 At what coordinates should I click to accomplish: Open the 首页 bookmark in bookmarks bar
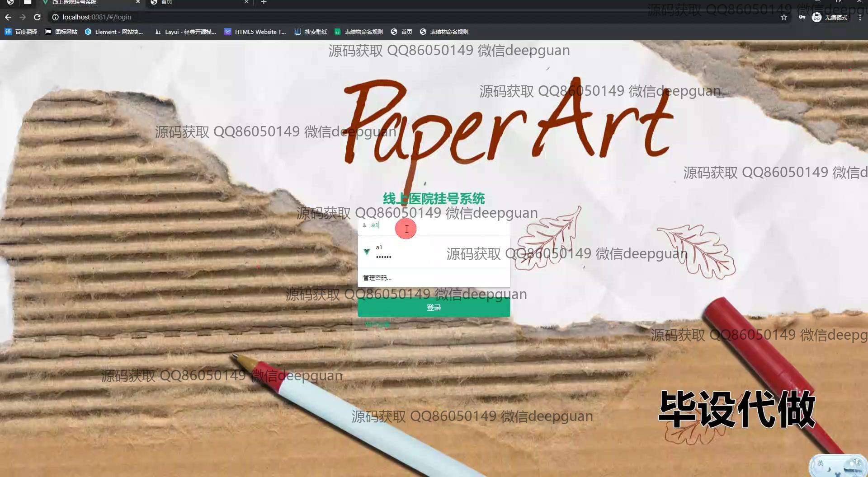point(401,32)
